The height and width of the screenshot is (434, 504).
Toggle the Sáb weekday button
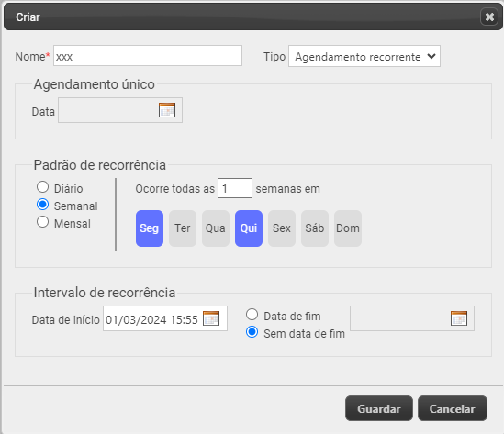coord(315,228)
